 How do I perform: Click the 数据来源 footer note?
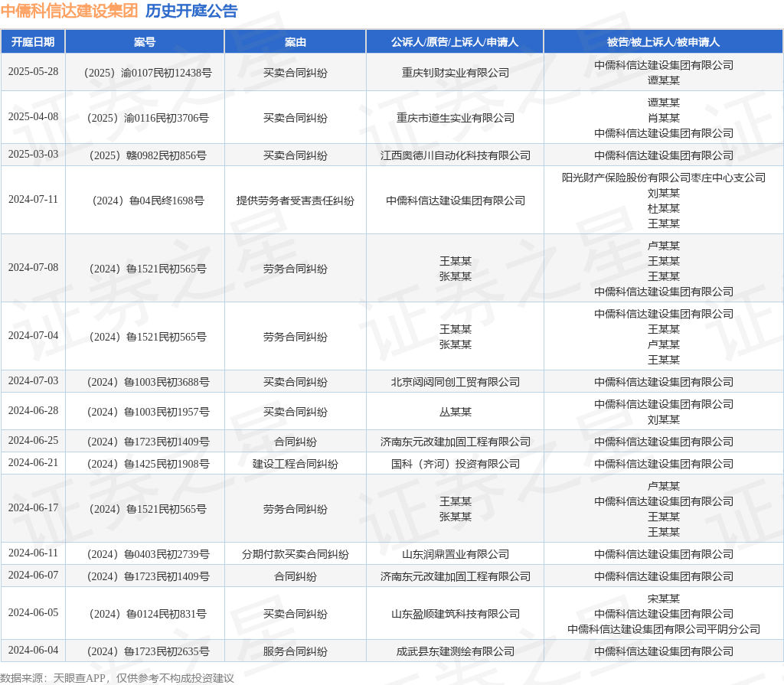pos(117,678)
